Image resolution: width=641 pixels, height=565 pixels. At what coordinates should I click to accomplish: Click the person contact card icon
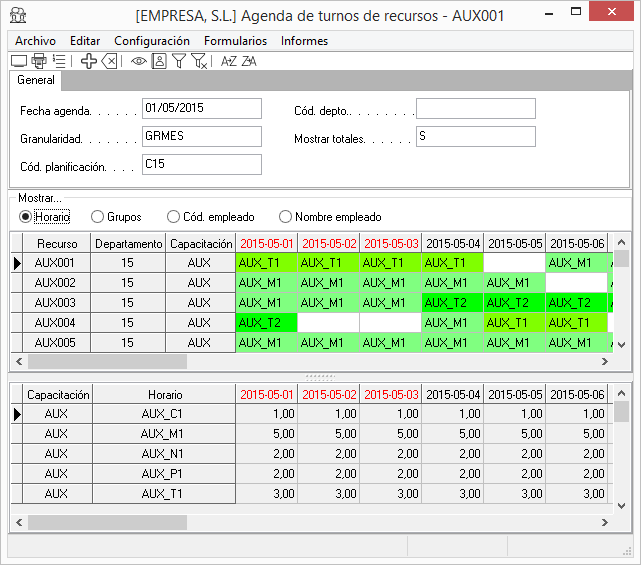[159, 61]
